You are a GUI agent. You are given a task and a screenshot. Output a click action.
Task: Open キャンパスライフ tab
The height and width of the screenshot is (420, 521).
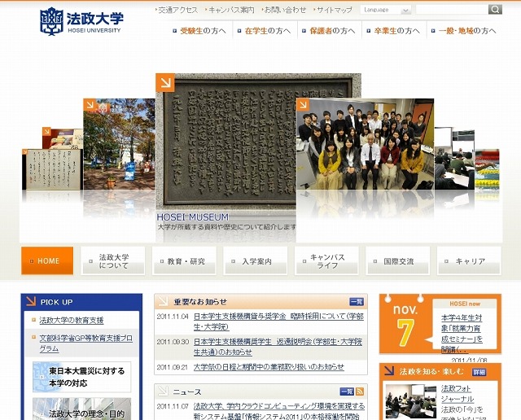tap(326, 260)
